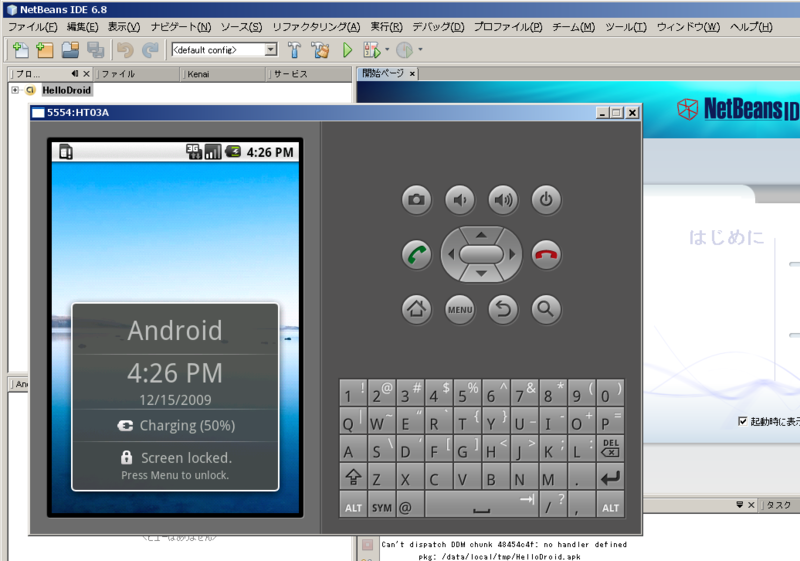Click the SYM key on emulator keyboard

[x=382, y=505]
